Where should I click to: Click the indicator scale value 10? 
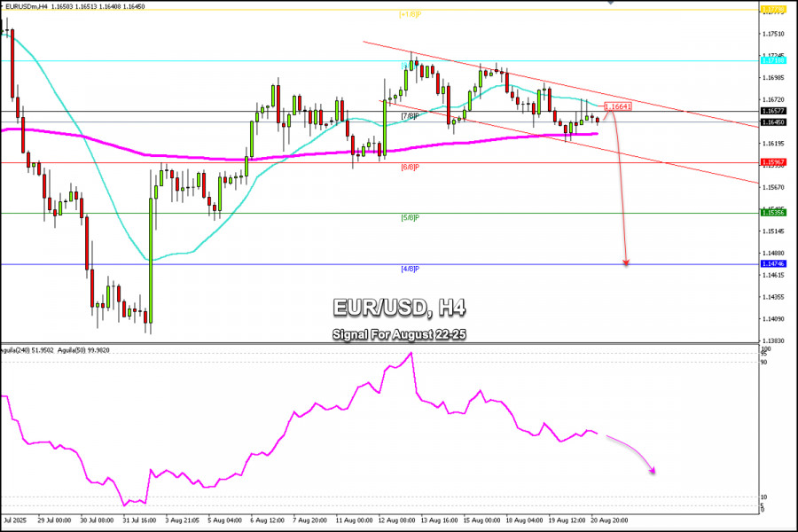[x=764, y=497]
